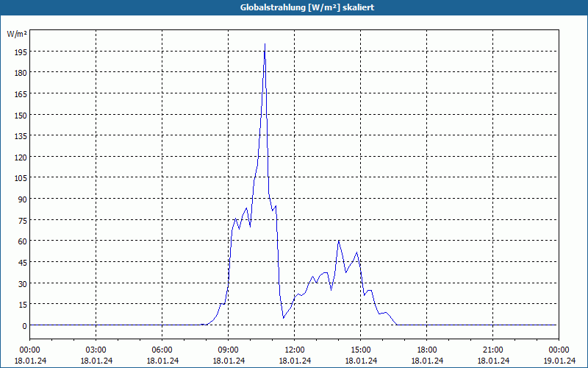Click the y-axis value '45'

pos(23,263)
